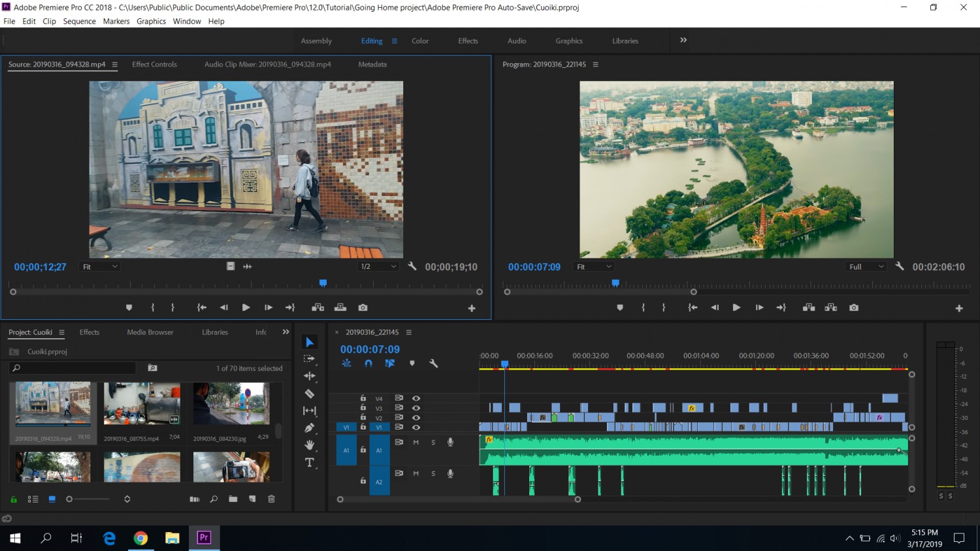Image resolution: width=980 pixels, height=551 pixels.
Task: Click Export Frame camera in Source monitor
Action: 363,307
